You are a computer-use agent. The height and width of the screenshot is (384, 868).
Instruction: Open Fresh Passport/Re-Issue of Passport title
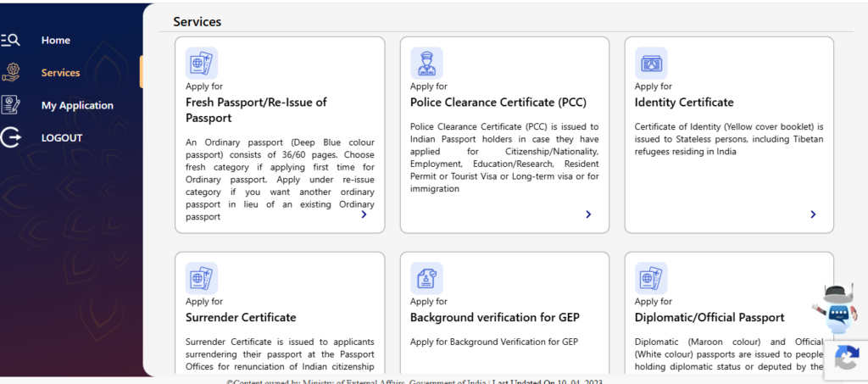(256, 110)
